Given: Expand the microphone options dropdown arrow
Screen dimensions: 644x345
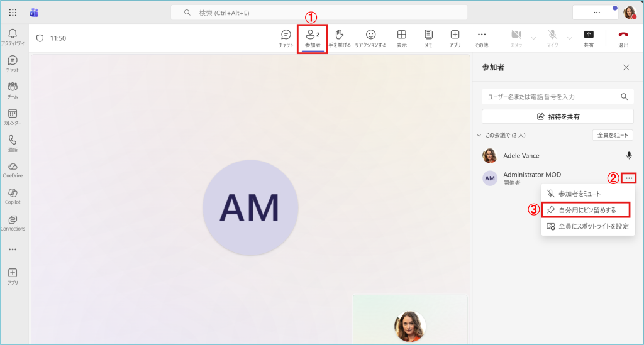Looking at the screenshot, I should 569,38.
